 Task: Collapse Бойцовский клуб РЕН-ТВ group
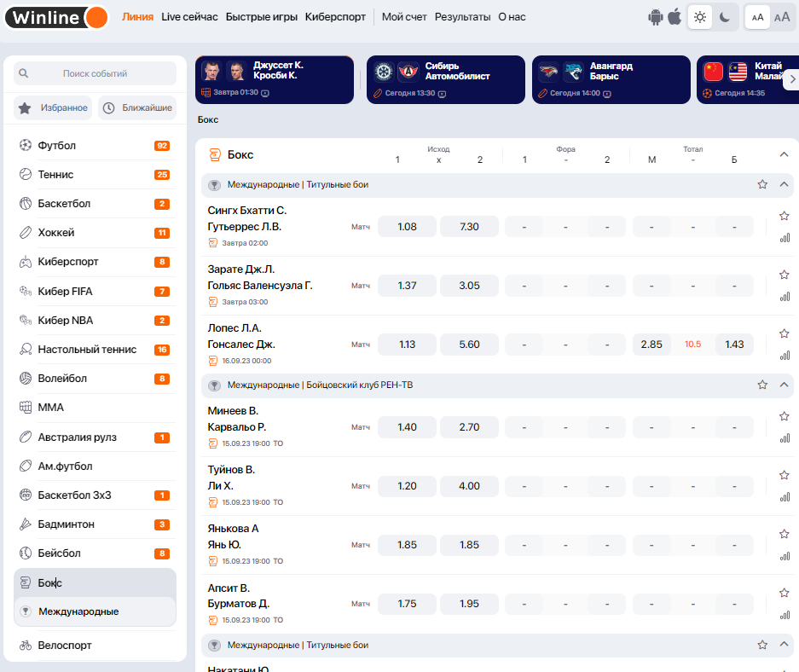pos(784,385)
